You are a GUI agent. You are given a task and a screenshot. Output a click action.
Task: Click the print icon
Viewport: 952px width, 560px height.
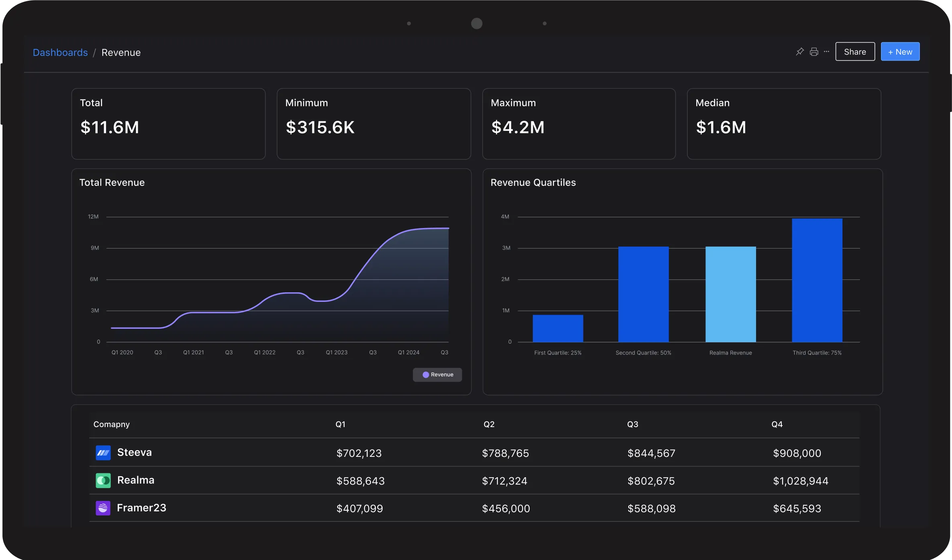click(x=814, y=52)
